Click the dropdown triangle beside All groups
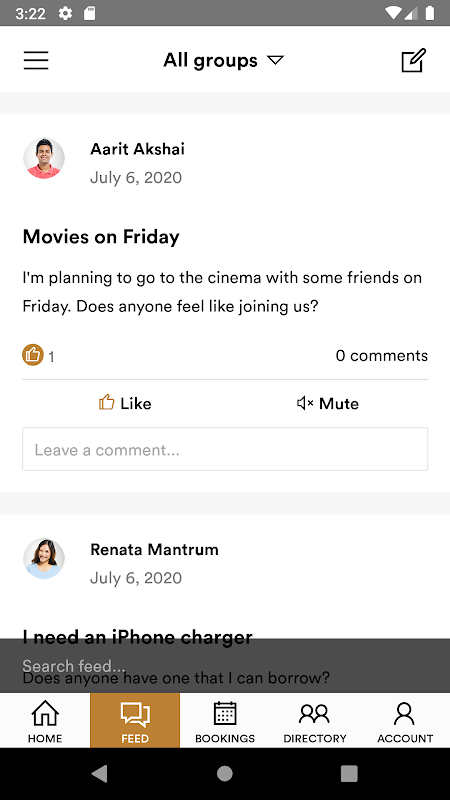 pyautogui.click(x=276, y=60)
